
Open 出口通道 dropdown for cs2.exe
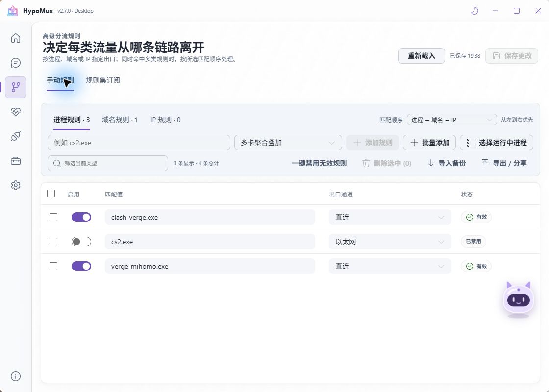[x=390, y=242]
